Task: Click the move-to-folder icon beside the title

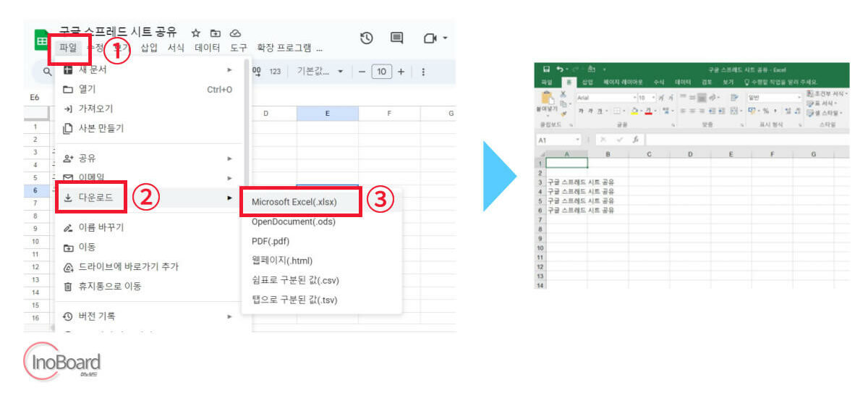Action: [215, 33]
